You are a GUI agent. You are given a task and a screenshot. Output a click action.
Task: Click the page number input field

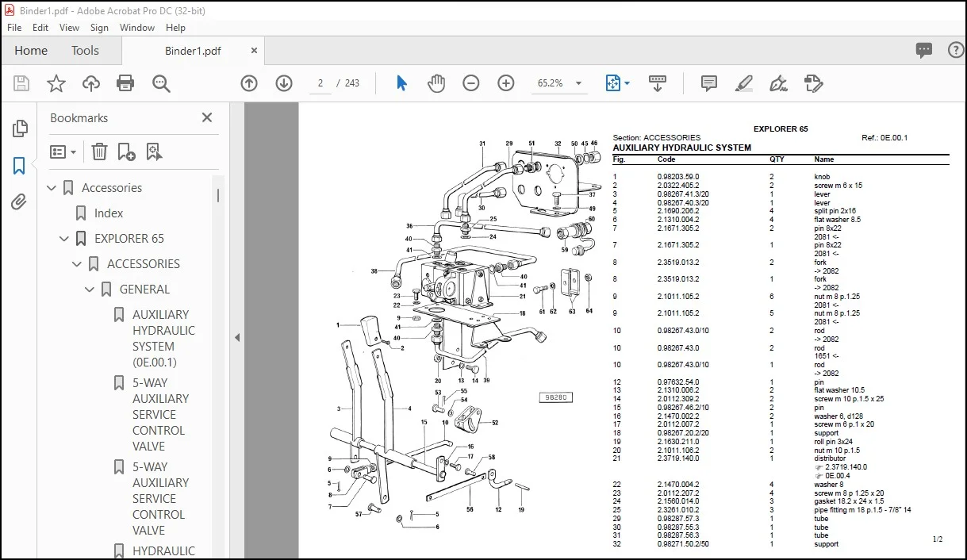point(320,83)
